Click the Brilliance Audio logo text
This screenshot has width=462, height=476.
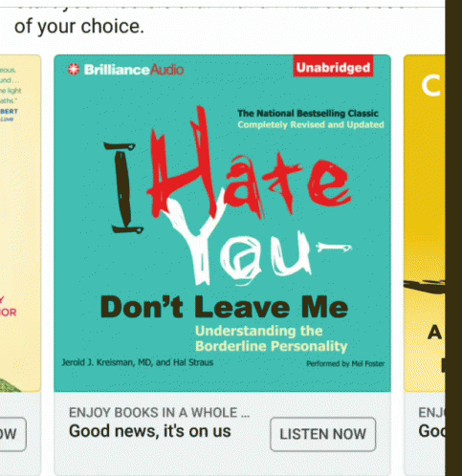point(134,70)
